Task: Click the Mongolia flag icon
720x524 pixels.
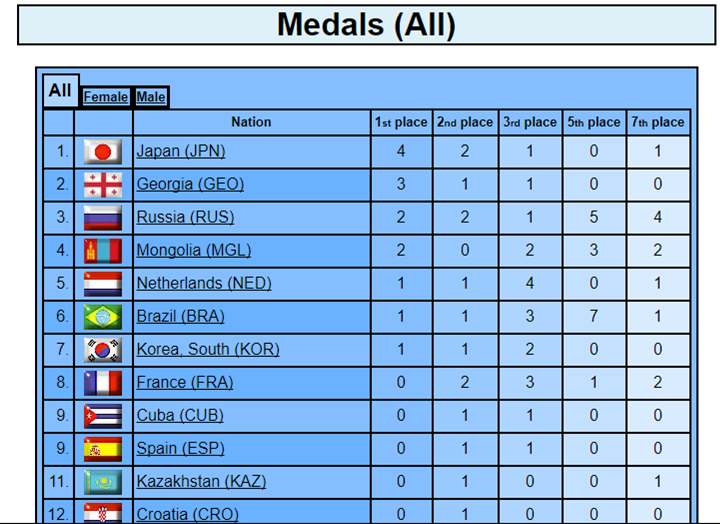Action: coord(103,251)
